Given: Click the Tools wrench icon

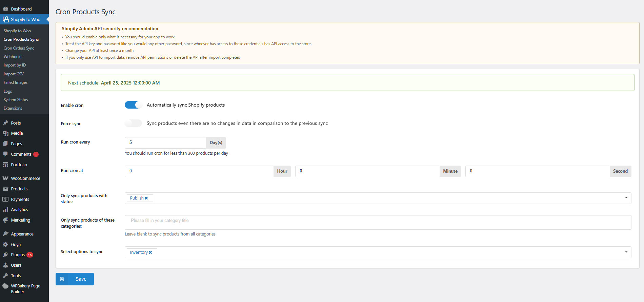Looking at the screenshot, I should click(x=5, y=276).
